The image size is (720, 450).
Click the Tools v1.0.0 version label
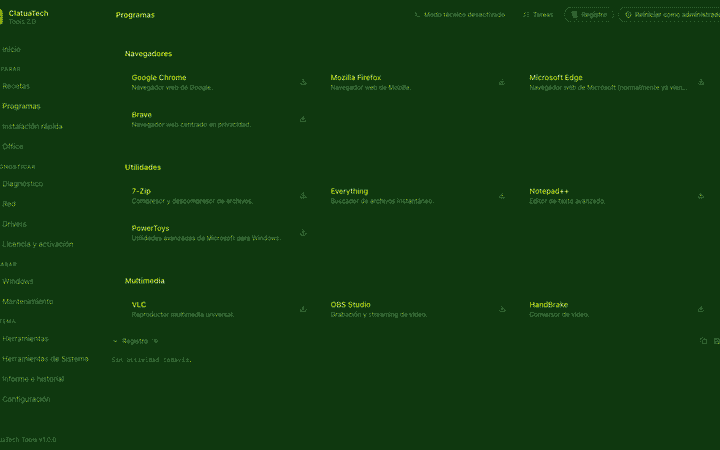coord(28,439)
